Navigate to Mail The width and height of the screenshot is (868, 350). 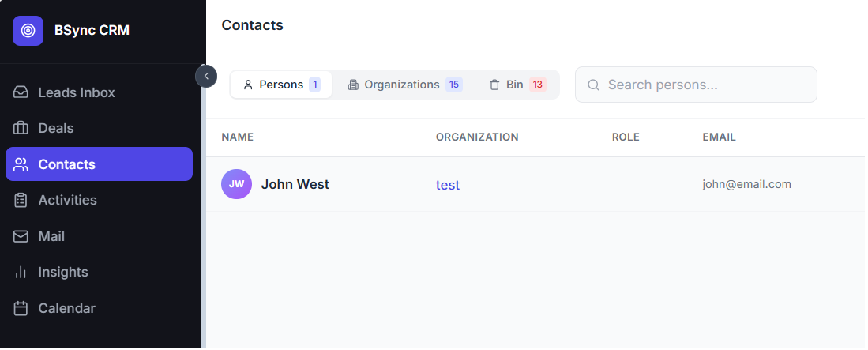(x=99, y=236)
